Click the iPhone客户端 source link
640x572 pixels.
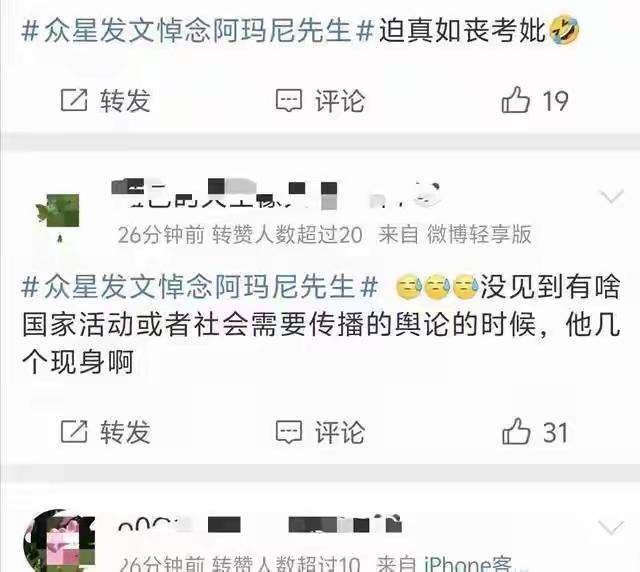[468, 564]
